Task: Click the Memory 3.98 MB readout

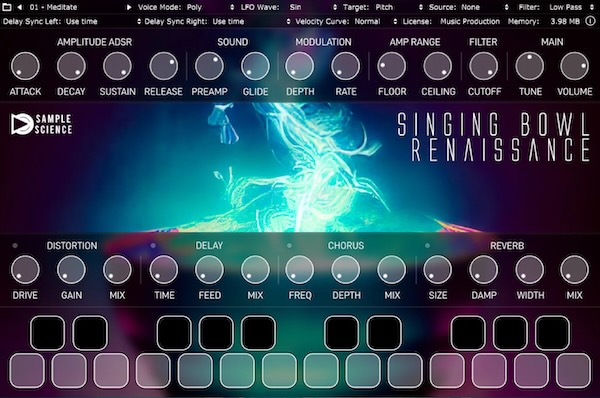Action: pos(565,21)
